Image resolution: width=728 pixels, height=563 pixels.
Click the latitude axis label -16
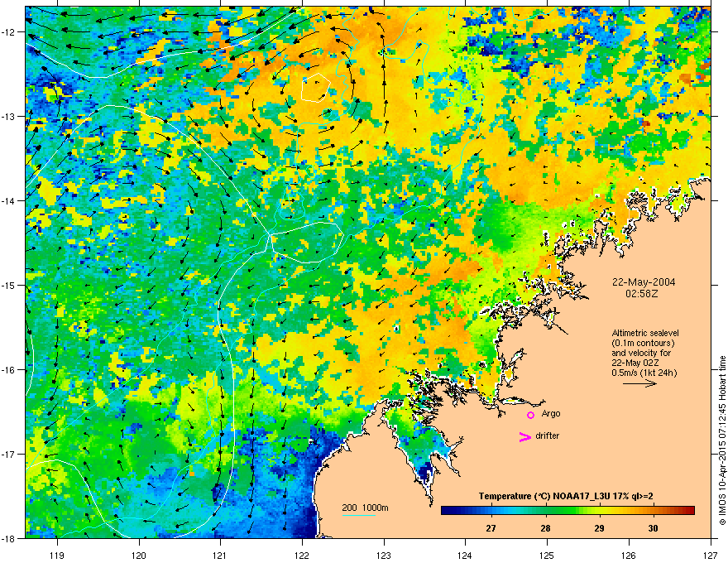(8, 370)
